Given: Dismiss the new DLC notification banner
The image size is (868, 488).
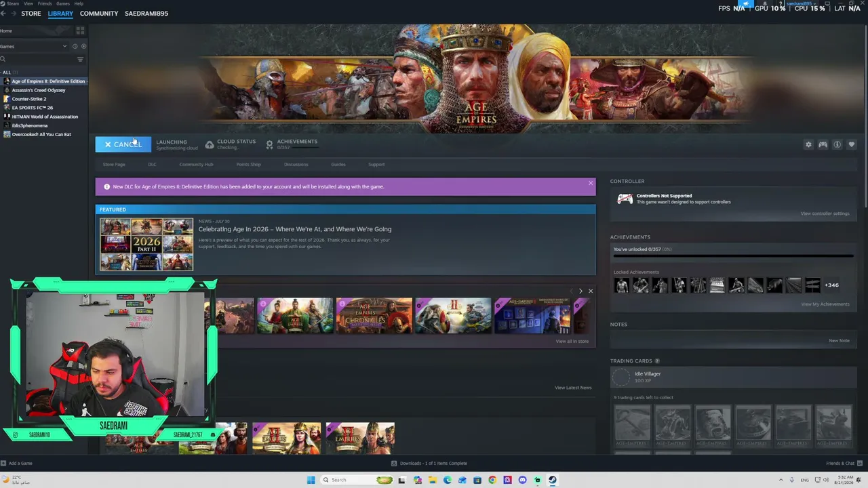Looking at the screenshot, I should pos(591,183).
